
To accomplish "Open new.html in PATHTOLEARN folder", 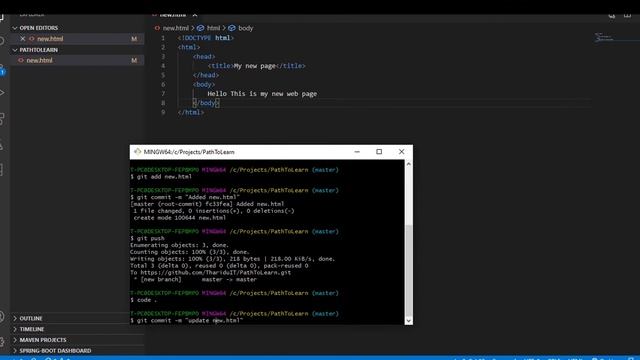I will click(39, 60).
